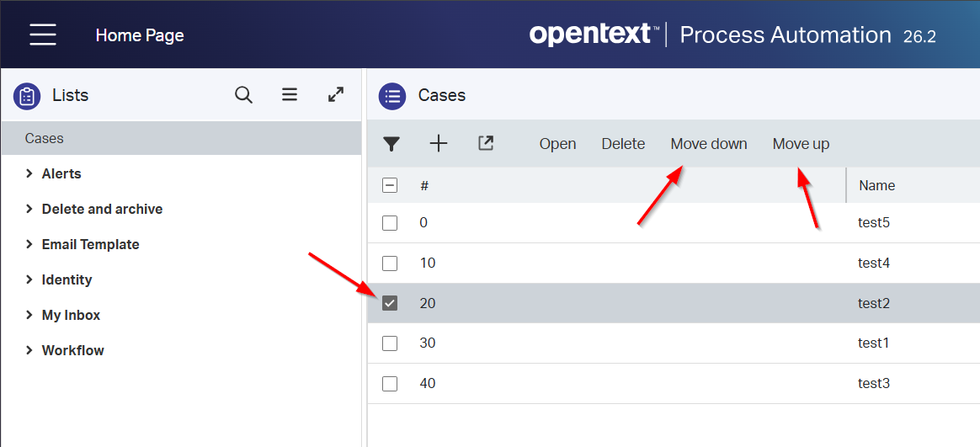This screenshot has height=447, width=980.
Task: Check the box for row test5
Action: click(389, 222)
